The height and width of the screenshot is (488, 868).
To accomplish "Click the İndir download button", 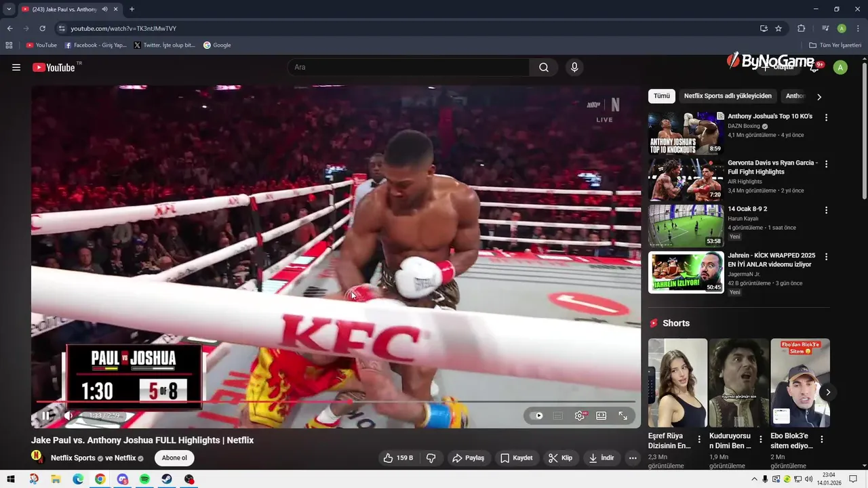I will tap(601, 458).
